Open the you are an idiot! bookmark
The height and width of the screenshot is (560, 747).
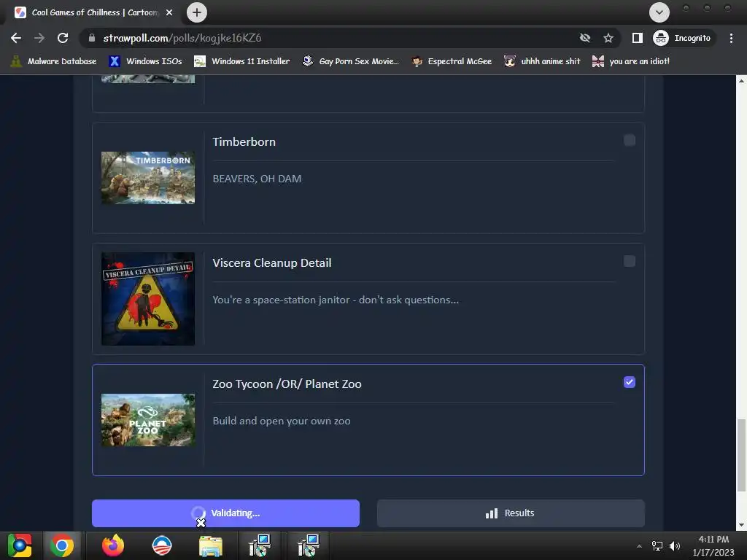(x=631, y=61)
